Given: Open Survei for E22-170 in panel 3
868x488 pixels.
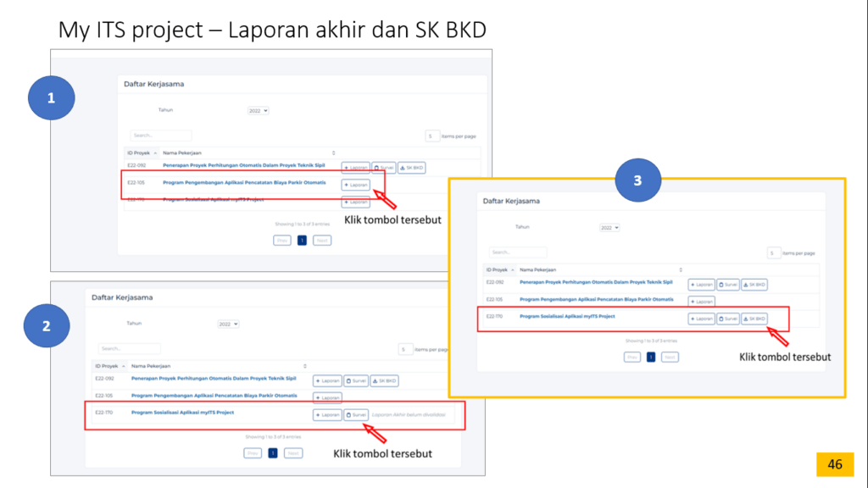Looking at the screenshot, I should (x=727, y=319).
